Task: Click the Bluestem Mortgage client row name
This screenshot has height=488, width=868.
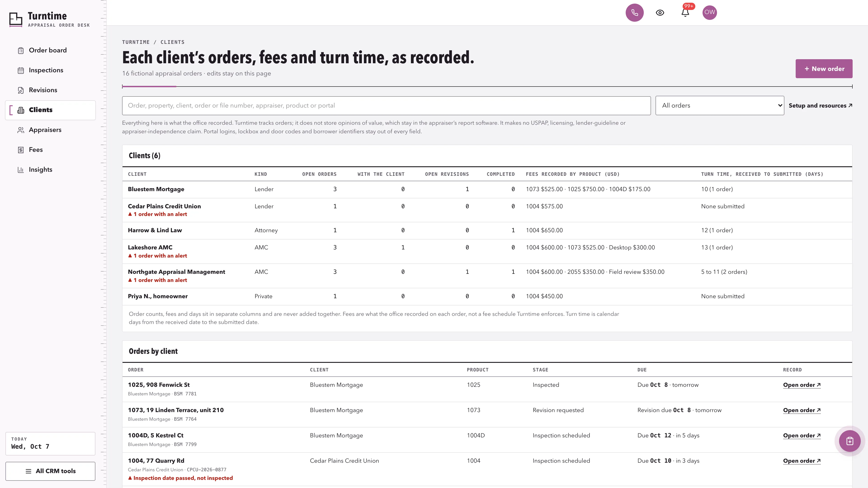Action: coord(156,189)
